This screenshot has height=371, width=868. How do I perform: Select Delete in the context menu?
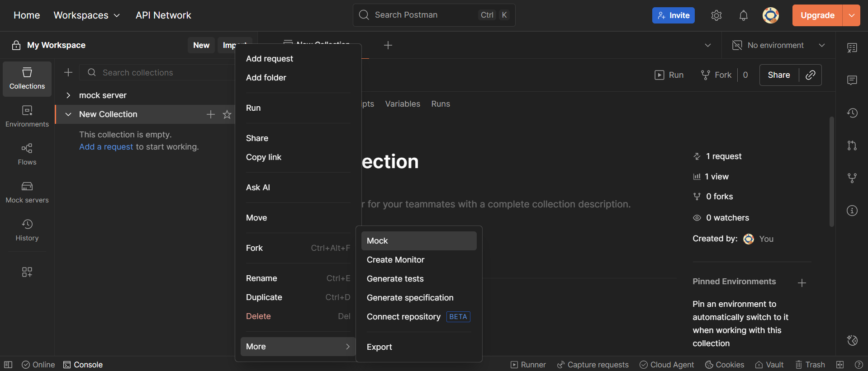pos(298,316)
